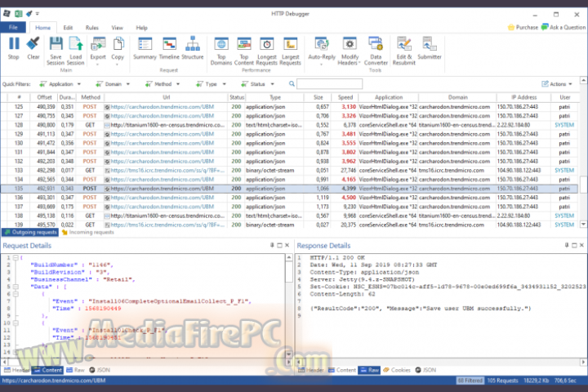Open the File menu
Viewport: 588px width, 392px height.
click(x=13, y=28)
